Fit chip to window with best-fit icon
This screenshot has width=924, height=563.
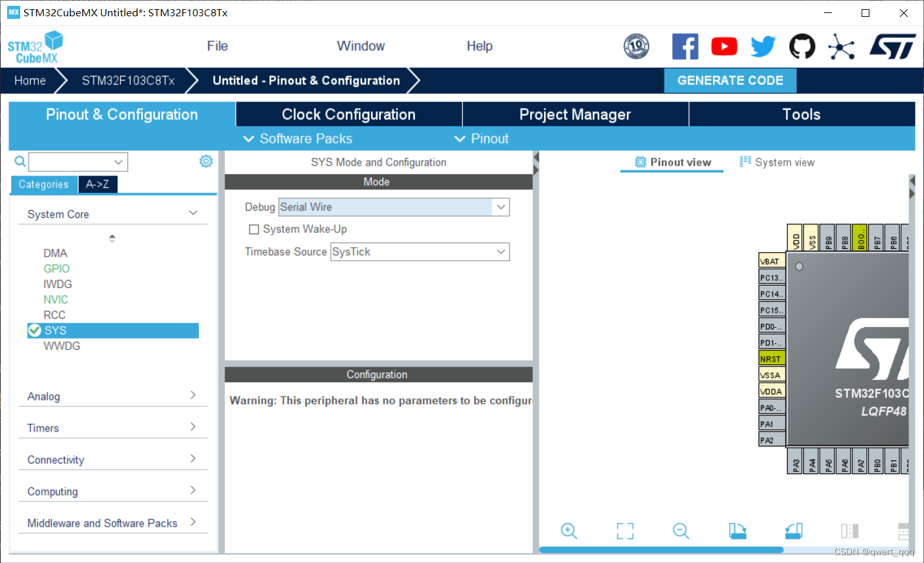click(x=625, y=530)
